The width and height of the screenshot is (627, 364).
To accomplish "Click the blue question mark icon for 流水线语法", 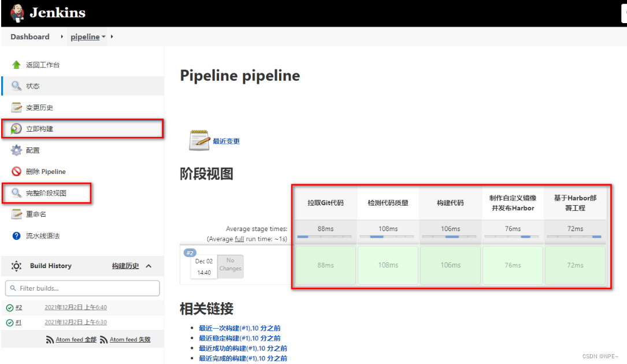I will [16, 236].
